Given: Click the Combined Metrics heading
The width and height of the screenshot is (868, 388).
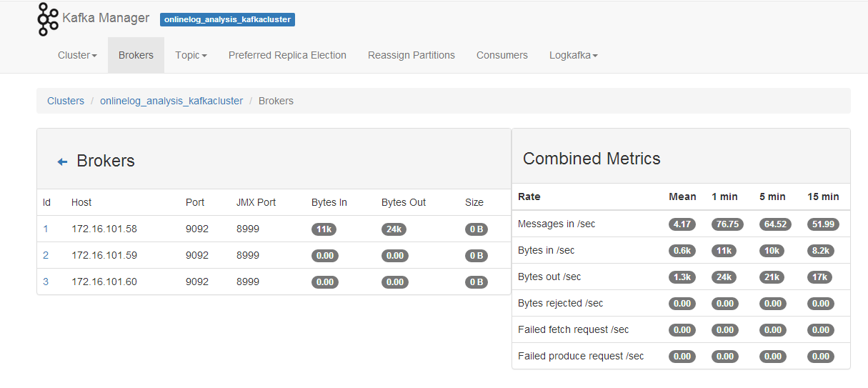Looking at the screenshot, I should (x=592, y=159).
